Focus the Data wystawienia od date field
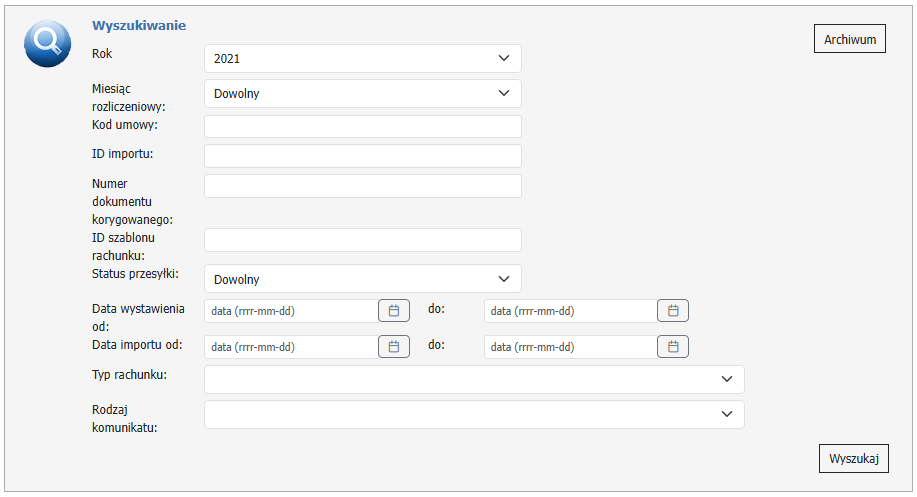The image size is (917, 497). click(x=290, y=311)
